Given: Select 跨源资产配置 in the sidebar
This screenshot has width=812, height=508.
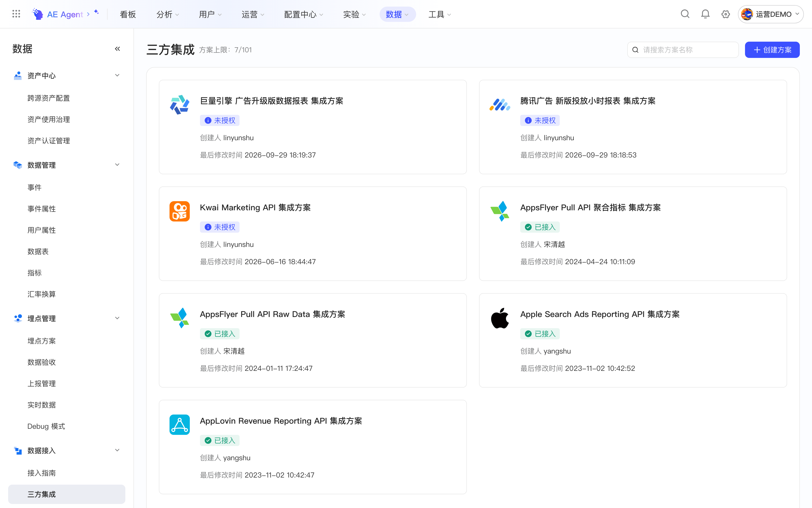Looking at the screenshot, I should (49, 98).
